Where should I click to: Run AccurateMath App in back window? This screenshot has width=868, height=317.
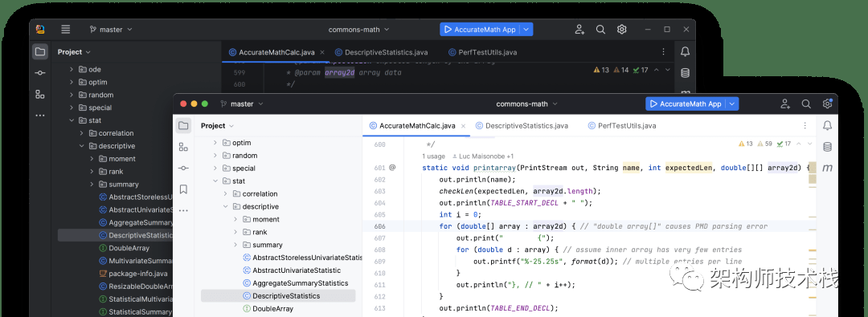click(x=480, y=30)
